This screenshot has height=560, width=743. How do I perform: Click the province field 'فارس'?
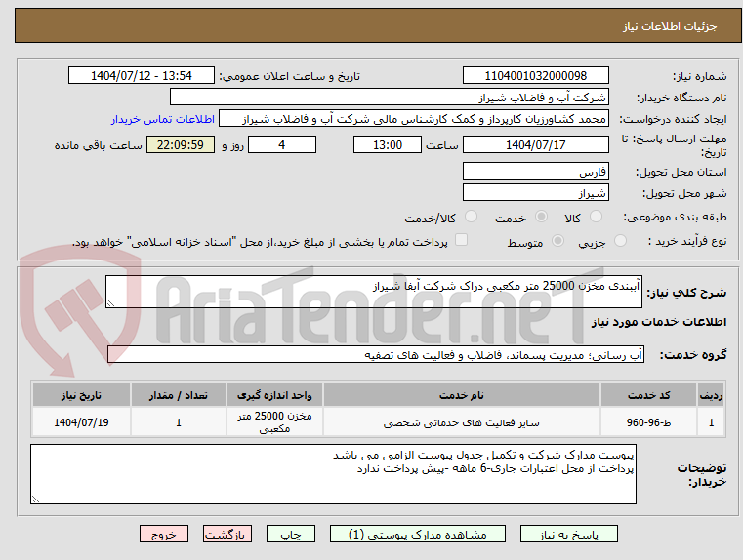(535, 172)
